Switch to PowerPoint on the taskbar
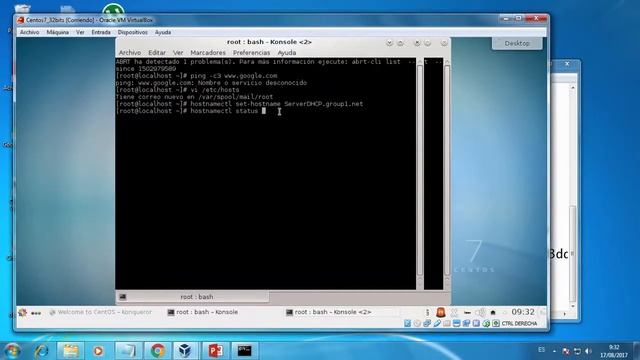640x360 pixels. 215,351
